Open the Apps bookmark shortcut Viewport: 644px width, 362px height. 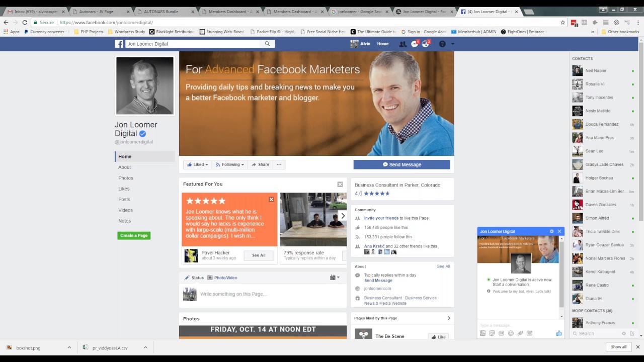(x=11, y=32)
